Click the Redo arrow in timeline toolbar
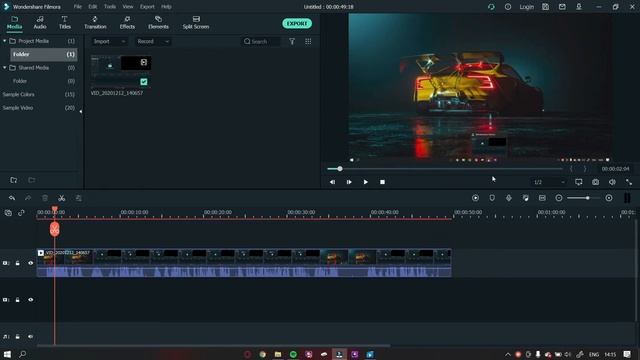 (x=28, y=198)
